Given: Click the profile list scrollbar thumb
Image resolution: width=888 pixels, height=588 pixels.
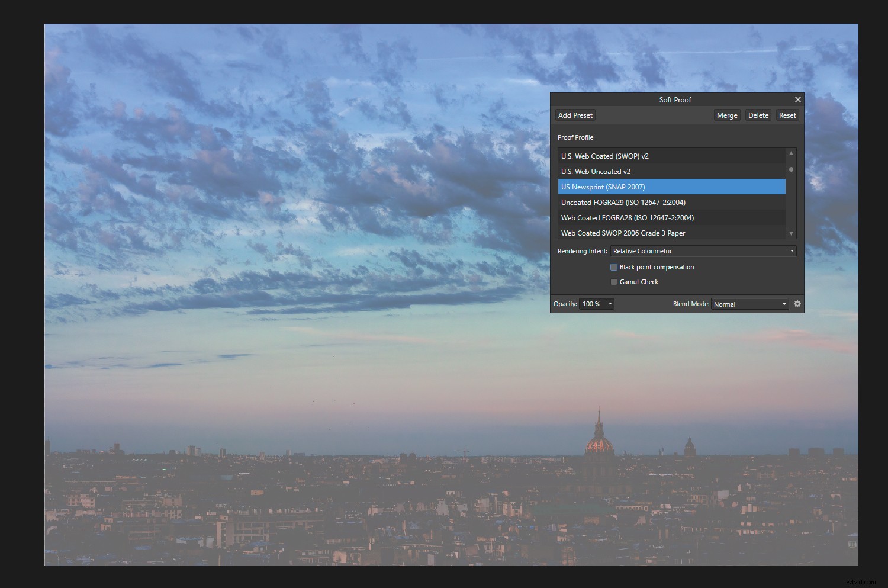Looking at the screenshot, I should click(x=791, y=169).
